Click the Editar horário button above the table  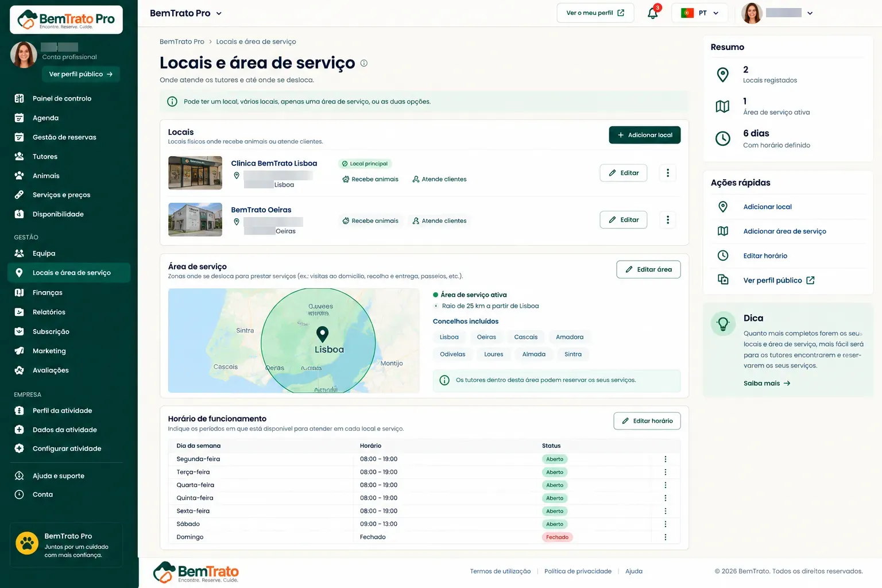click(647, 421)
